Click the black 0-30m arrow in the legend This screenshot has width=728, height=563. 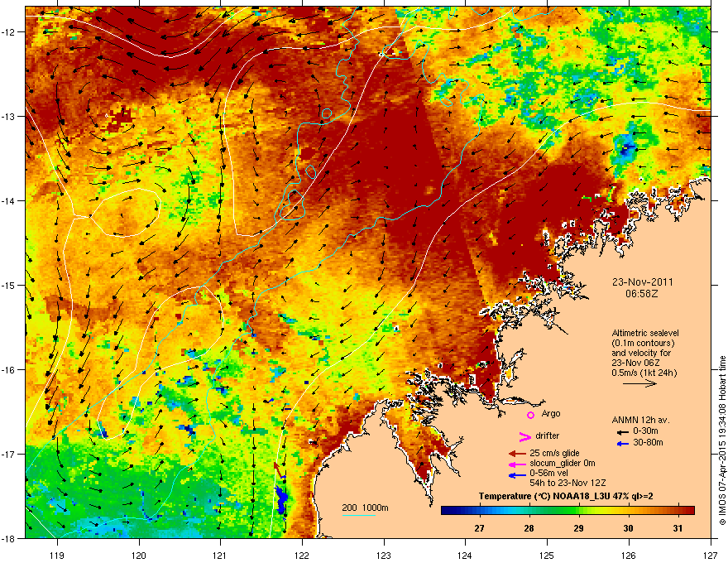click(x=622, y=432)
